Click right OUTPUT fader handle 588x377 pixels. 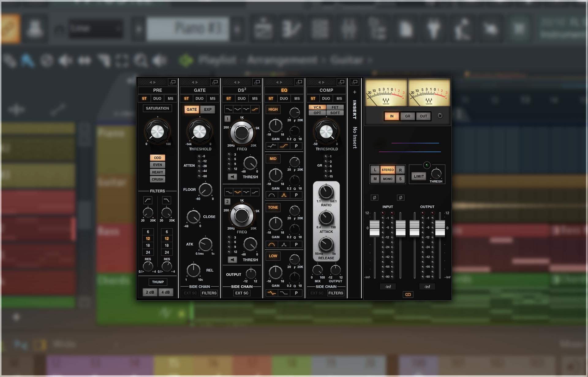(x=440, y=228)
